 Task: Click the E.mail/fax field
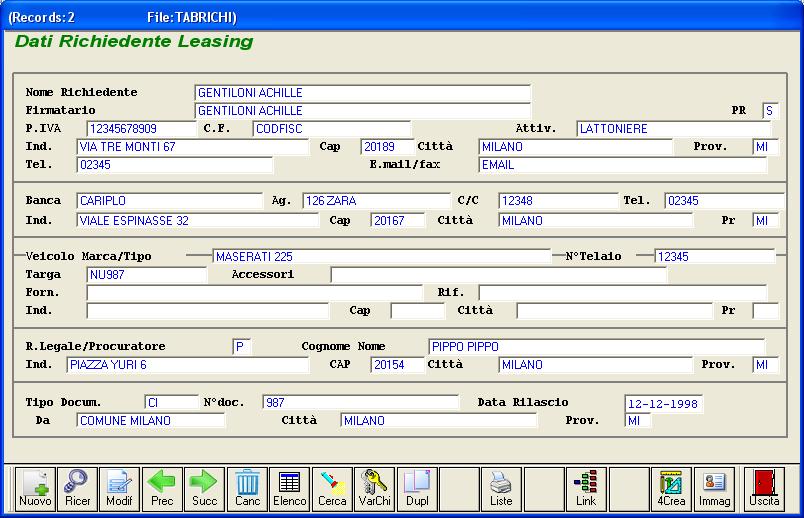point(622,165)
